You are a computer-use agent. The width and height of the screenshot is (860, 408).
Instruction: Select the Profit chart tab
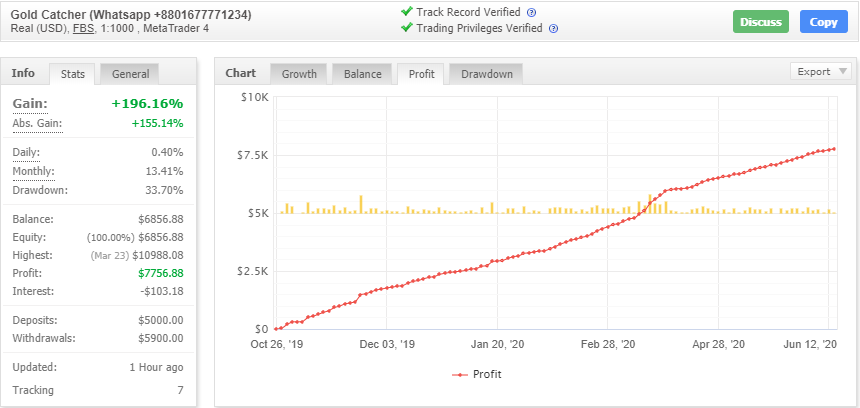point(421,74)
